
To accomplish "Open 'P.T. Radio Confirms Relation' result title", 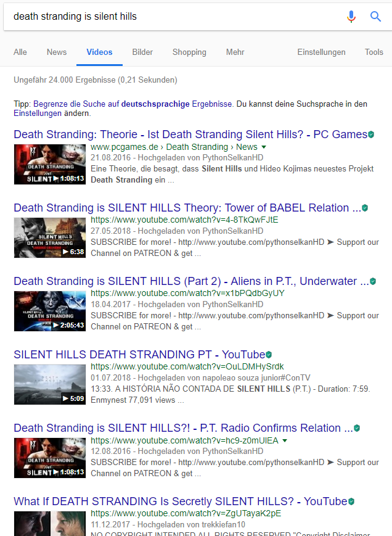I will tap(184, 428).
